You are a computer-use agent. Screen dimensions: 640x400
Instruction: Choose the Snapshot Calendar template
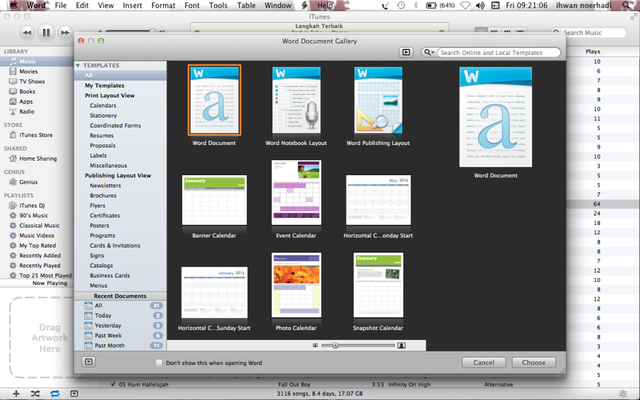pyautogui.click(x=378, y=285)
